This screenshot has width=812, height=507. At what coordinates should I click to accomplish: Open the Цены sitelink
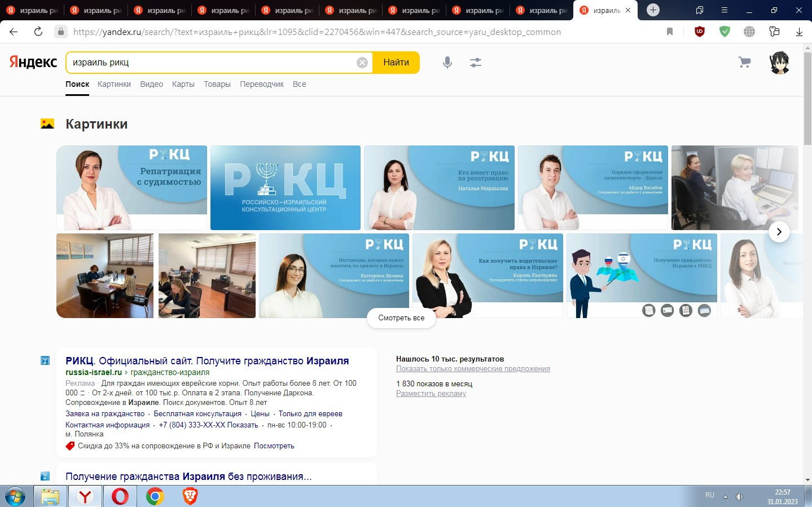tap(260, 413)
